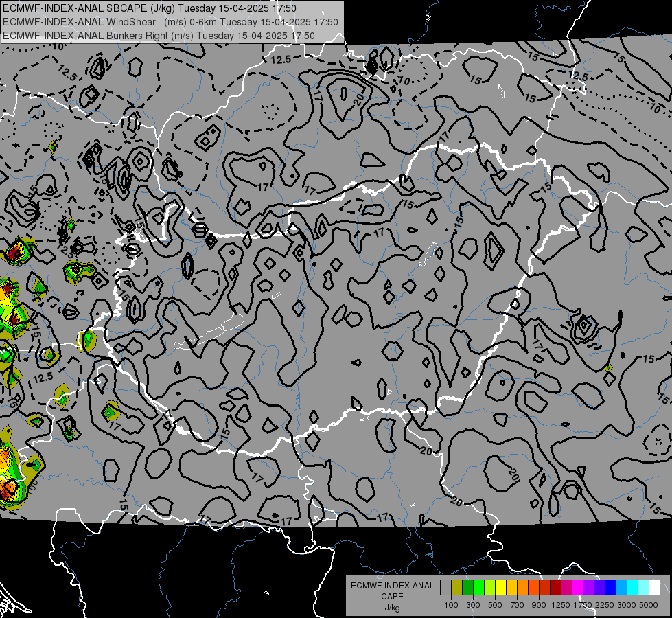Click the Bunkers Right title line
The image size is (672, 618).
click(x=159, y=36)
